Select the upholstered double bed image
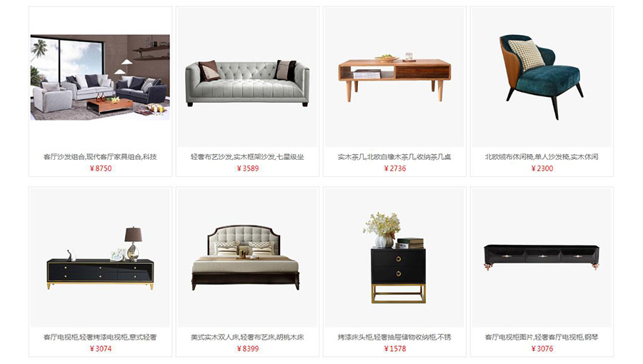Image resolution: width=643 pixels, height=364 pixels. coord(247,258)
